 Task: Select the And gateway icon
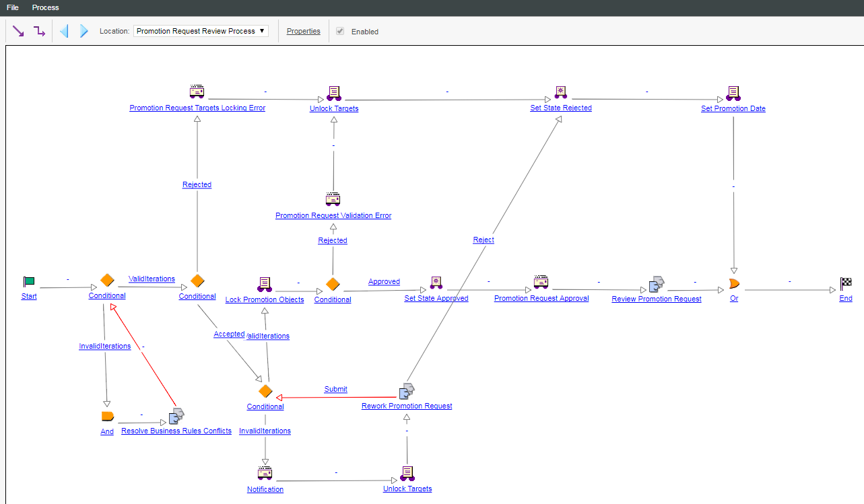107,417
